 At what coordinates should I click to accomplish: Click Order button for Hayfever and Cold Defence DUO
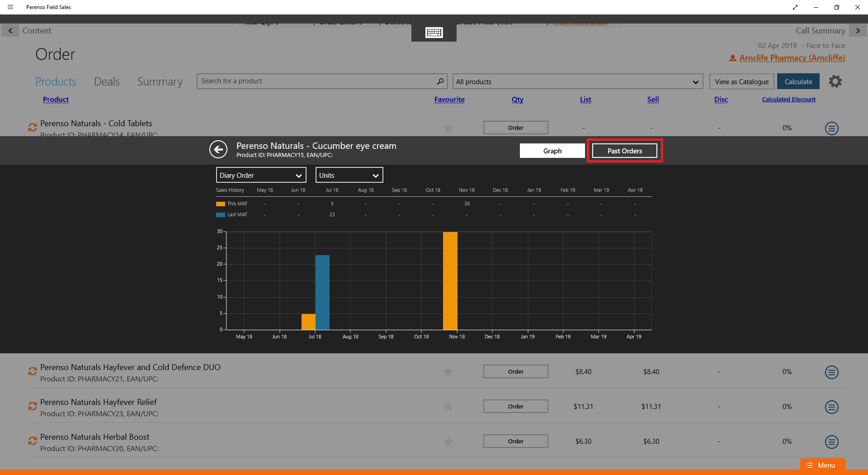[516, 371]
